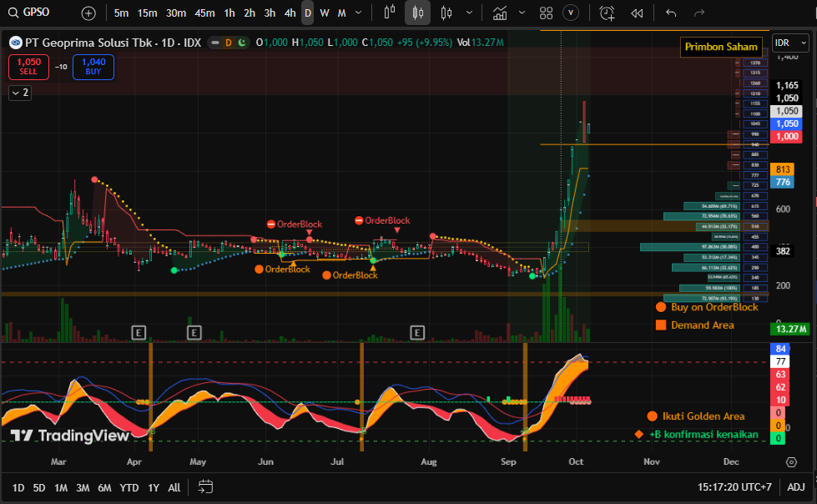Click the GPSO symbol search field
Viewport: 817px width, 504px height.
point(36,13)
